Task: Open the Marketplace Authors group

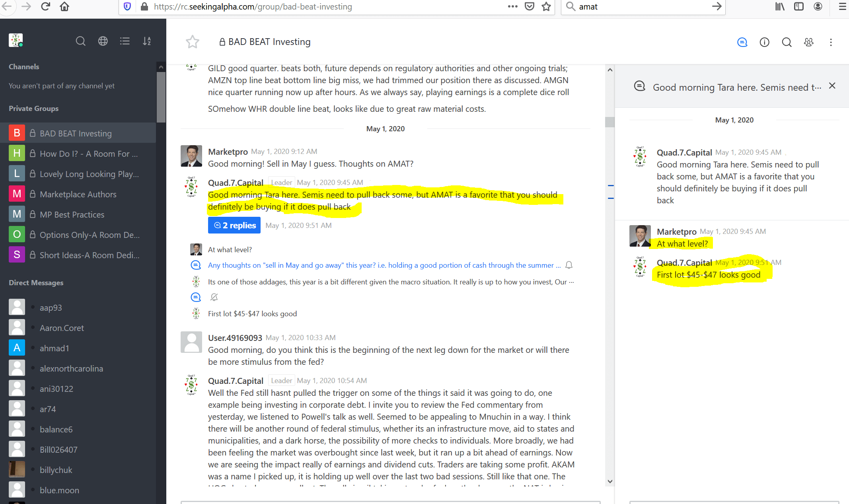Action: coord(78,194)
